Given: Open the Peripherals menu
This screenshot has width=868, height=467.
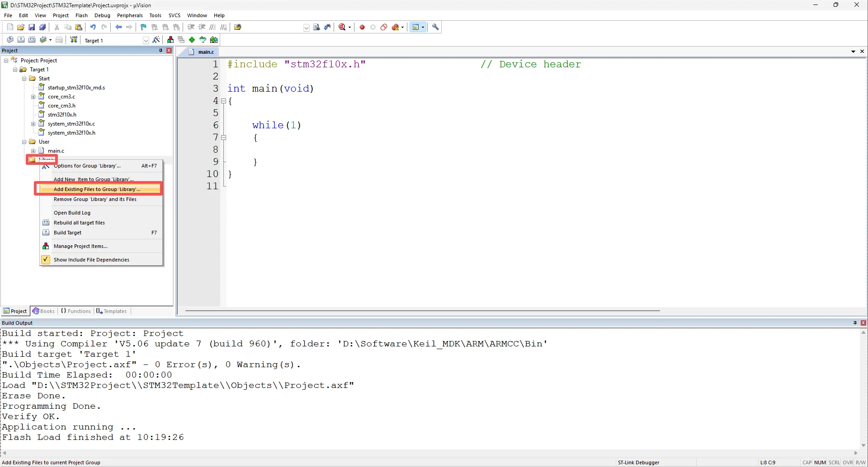Looking at the screenshot, I should click(x=130, y=15).
